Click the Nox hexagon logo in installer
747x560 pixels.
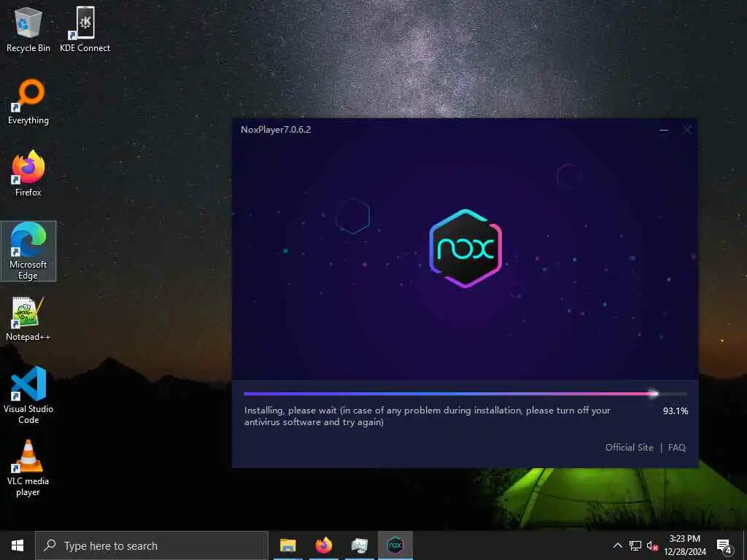click(465, 248)
